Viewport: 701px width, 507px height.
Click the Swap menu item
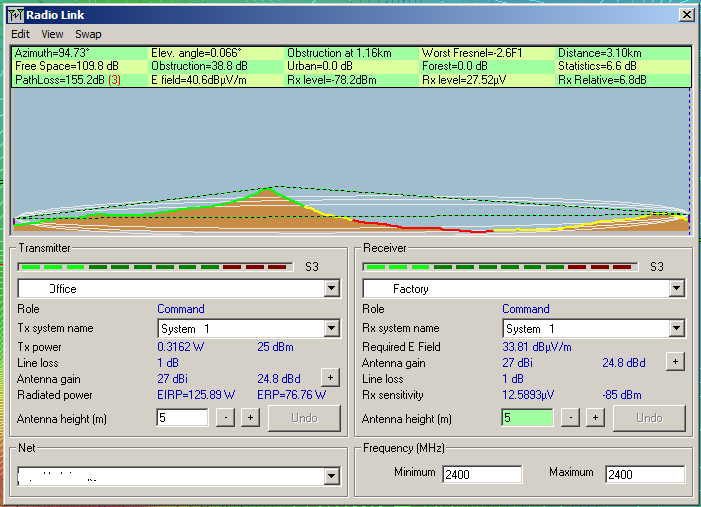(x=88, y=34)
